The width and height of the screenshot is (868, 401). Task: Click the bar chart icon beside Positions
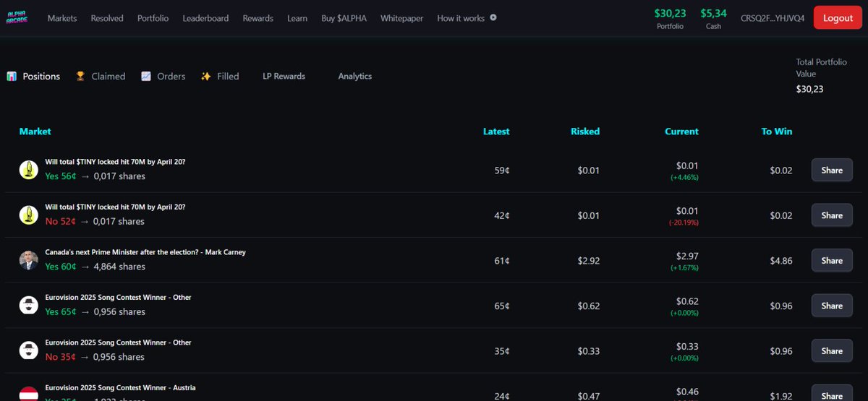pos(12,76)
